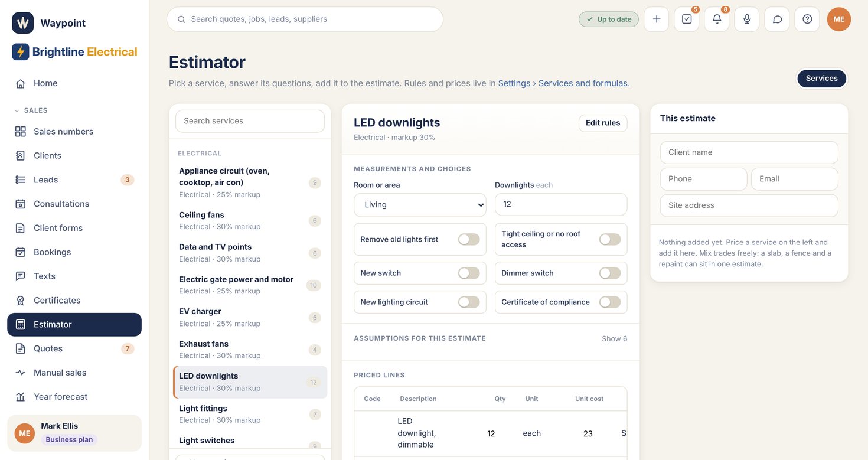Toggle New lighting circuit on

(x=469, y=302)
